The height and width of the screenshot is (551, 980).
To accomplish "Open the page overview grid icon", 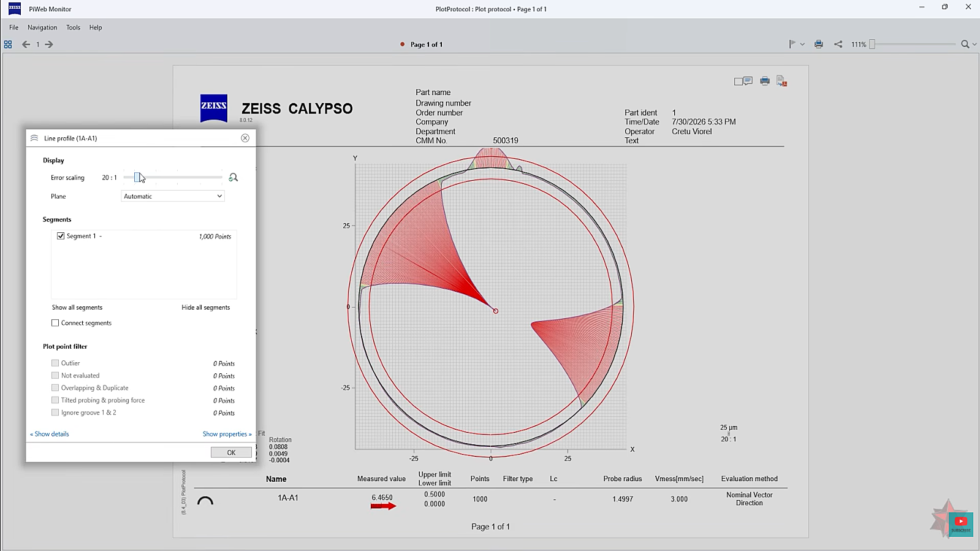I will [x=8, y=45].
